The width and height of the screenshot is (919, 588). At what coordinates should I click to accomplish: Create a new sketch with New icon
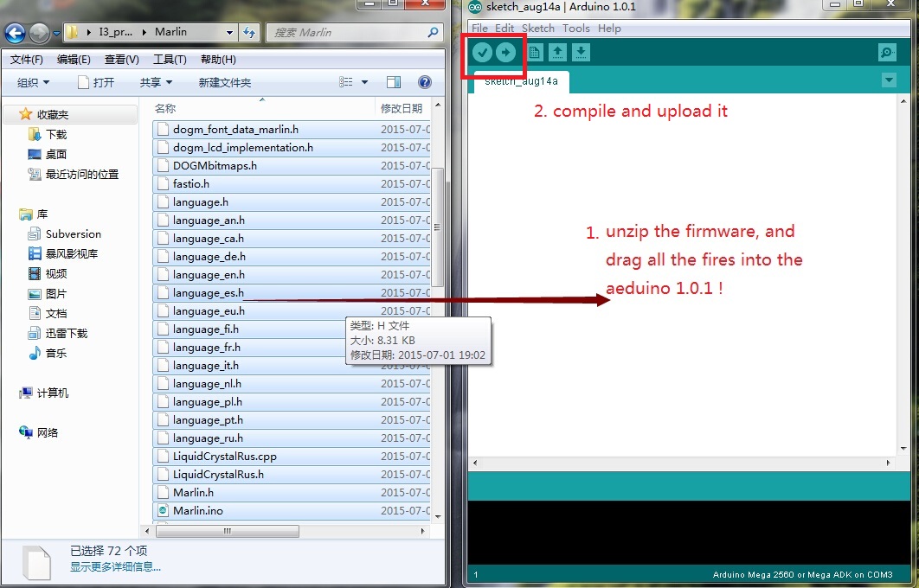pos(534,53)
